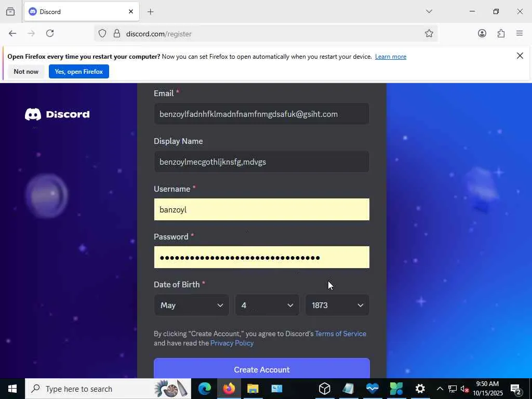532x399 pixels.
Task: Open the notification center icon
Action: coord(516,389)
